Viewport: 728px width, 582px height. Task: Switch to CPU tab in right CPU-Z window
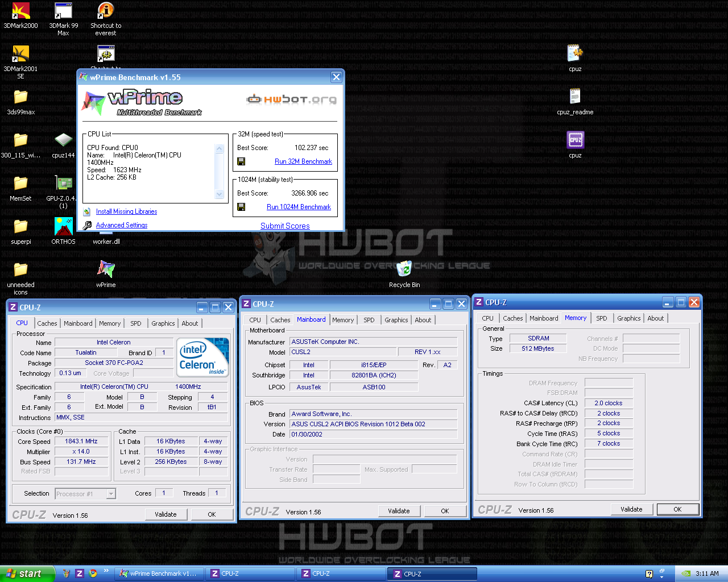[488, 318]
